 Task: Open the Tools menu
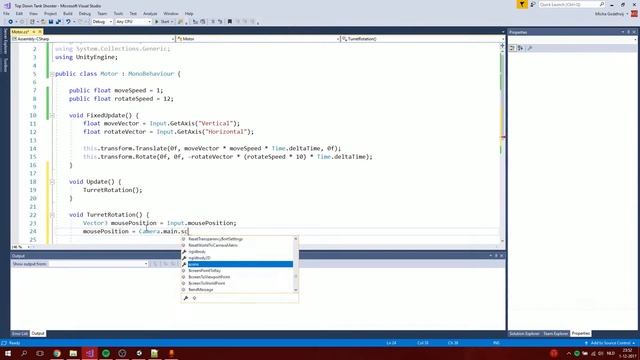118,13
